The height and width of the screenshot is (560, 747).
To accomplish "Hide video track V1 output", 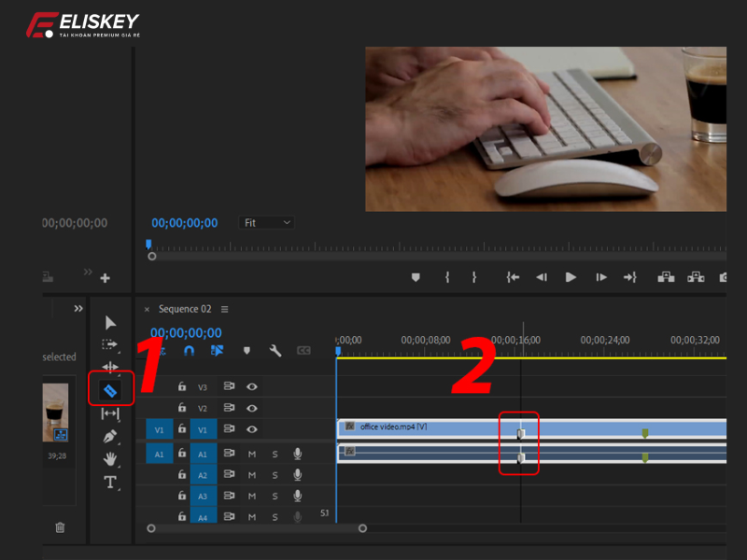I will click(251, 430).
